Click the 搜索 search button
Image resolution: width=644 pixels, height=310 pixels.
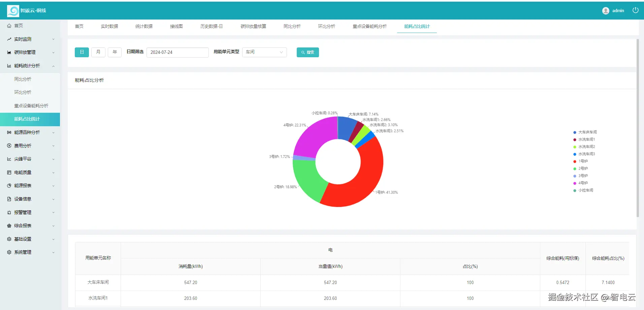[x=308, y=52]
